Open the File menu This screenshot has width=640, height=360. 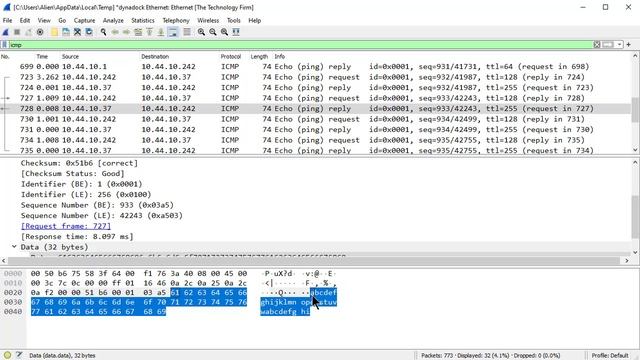tap(7, 20)
